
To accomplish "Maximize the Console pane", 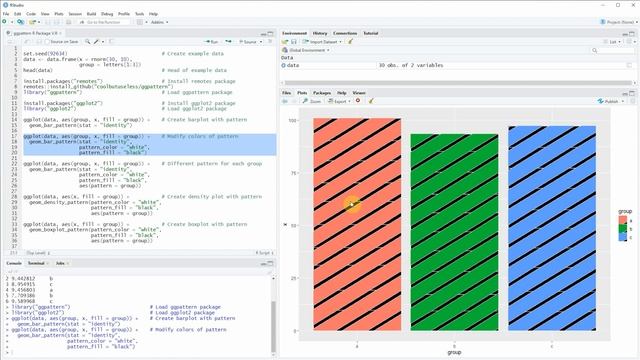I will [271, 263].
